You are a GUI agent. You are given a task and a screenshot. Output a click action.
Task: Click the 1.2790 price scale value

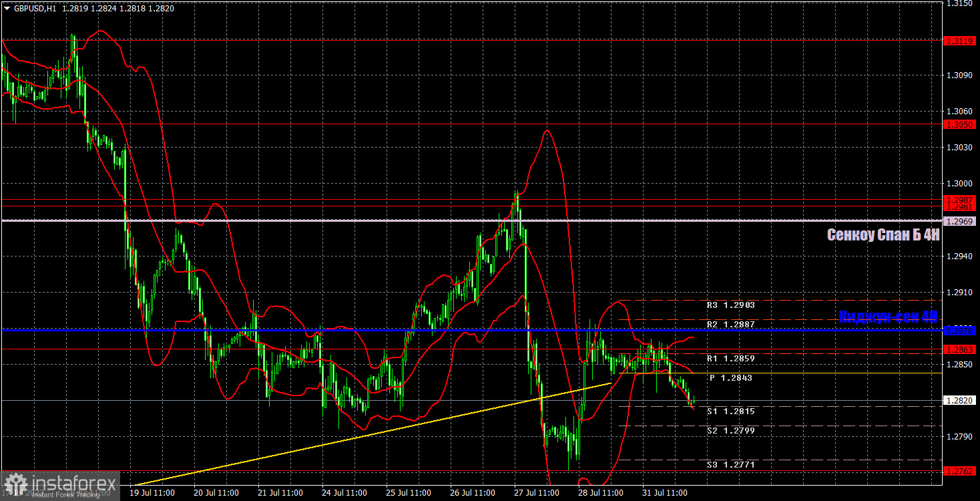click(959, 437)
